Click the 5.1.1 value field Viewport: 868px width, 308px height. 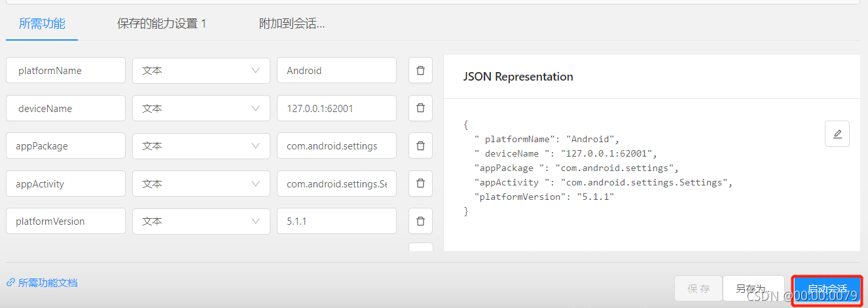click(x=336, y=221)
